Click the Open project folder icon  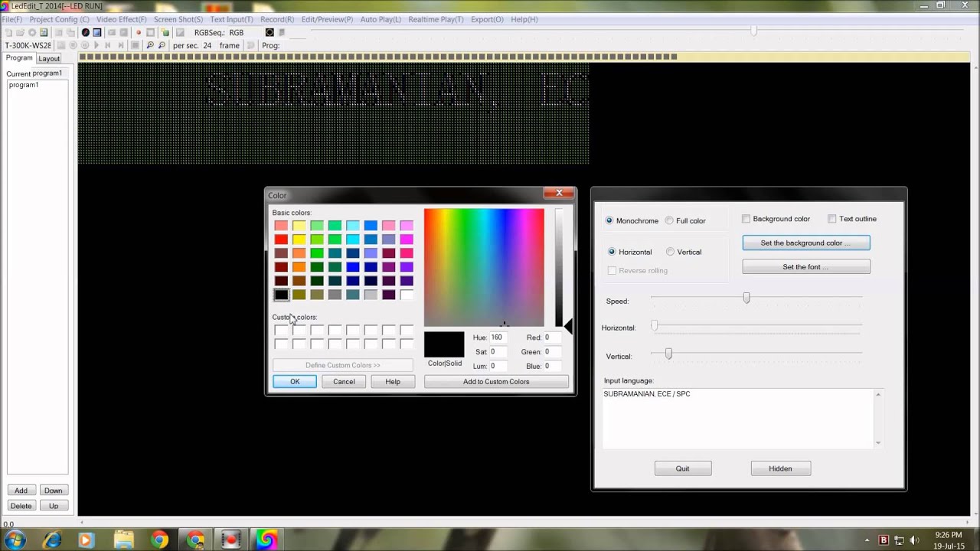tap(20, 32)
